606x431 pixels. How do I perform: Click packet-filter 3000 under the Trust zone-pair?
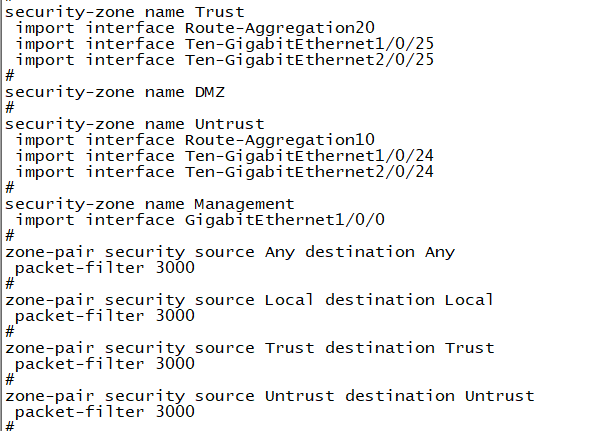(105, 363)
